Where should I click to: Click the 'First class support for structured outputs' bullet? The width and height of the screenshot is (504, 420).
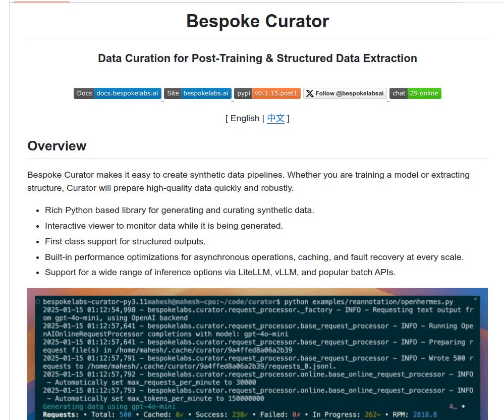pos(125,241)
